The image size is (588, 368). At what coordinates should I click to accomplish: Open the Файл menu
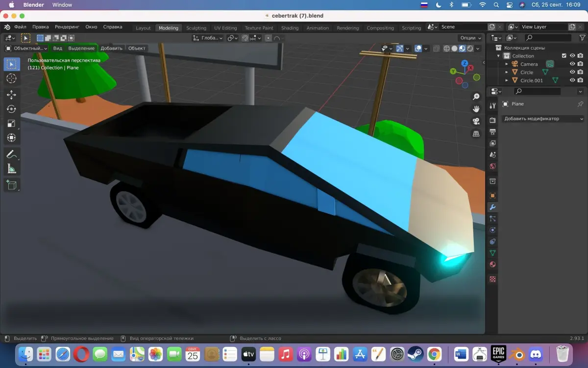pos(20,27)
